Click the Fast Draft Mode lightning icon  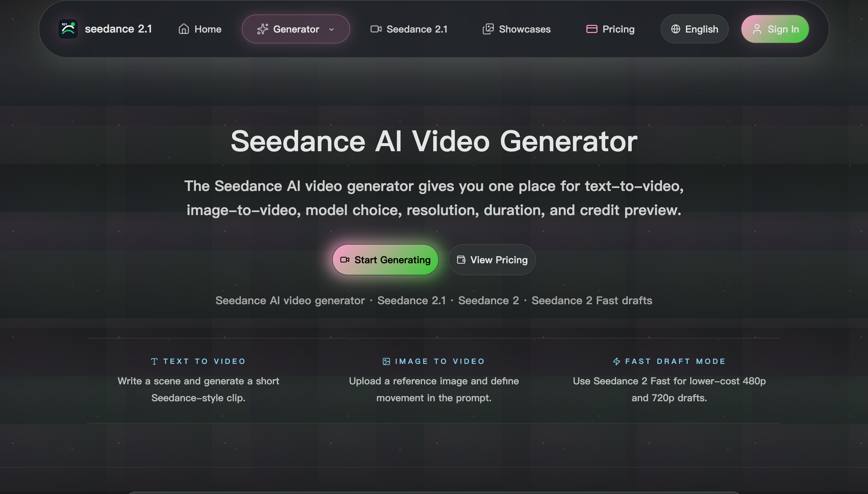[616, 361]
